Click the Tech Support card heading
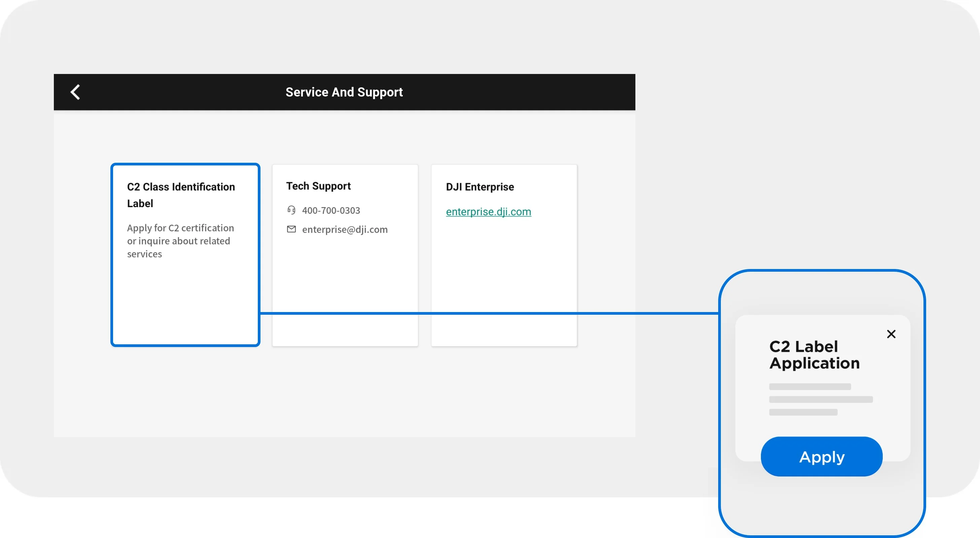The width and height of the screenshot is (980, 538). point(318,186)
